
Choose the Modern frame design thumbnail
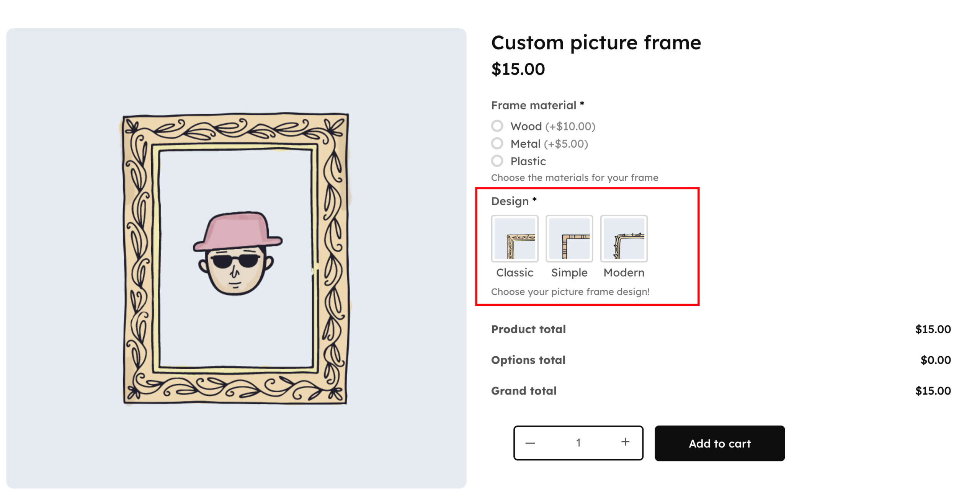[624, 238]
